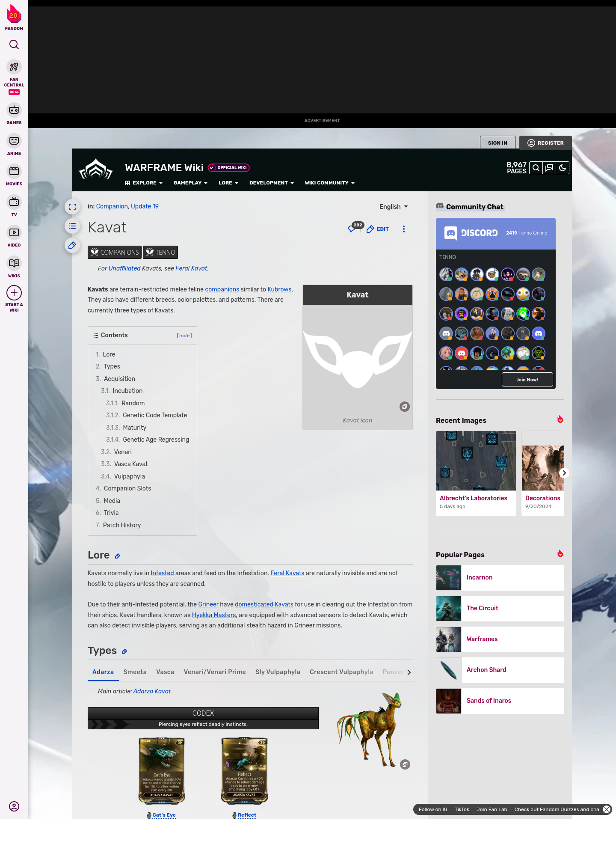Click flame icon beside Popular Pages

[560, 553]
